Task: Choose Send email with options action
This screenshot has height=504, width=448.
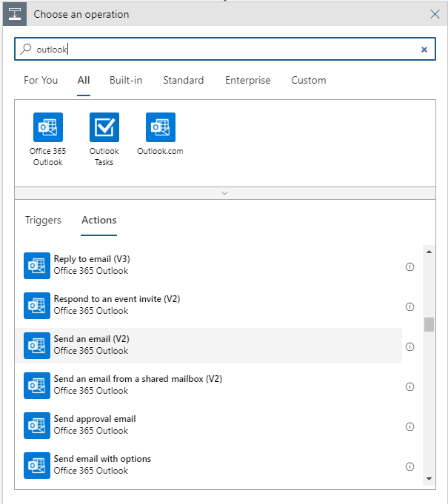Action: pos(209,466)
